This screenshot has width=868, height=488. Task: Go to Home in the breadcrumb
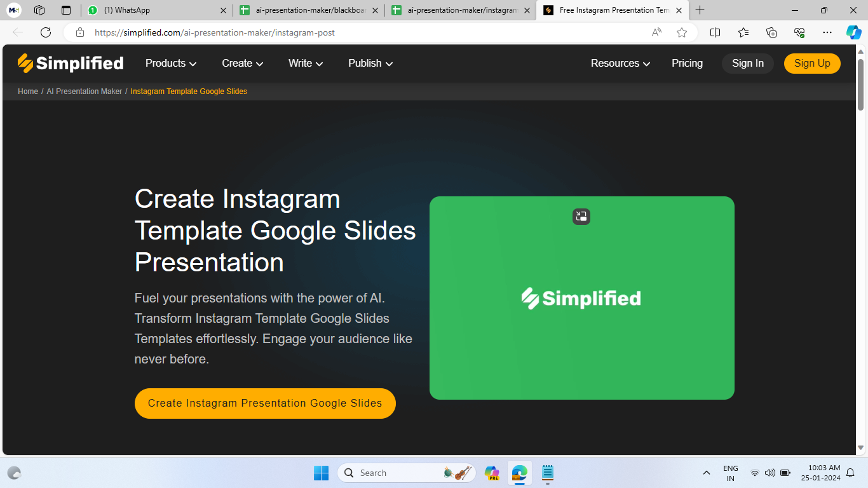(x=28, y=91)
